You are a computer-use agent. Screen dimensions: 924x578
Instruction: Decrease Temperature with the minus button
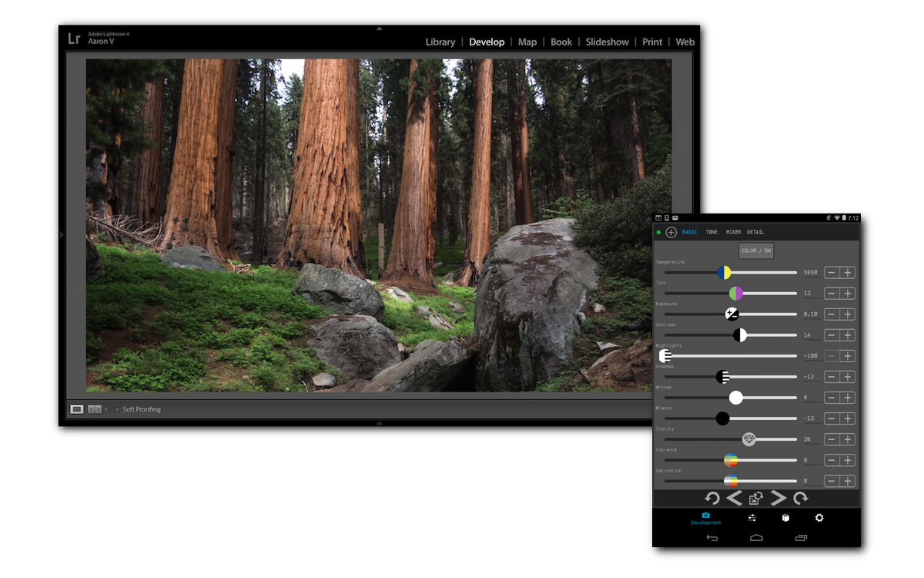[x=832, y=272]
